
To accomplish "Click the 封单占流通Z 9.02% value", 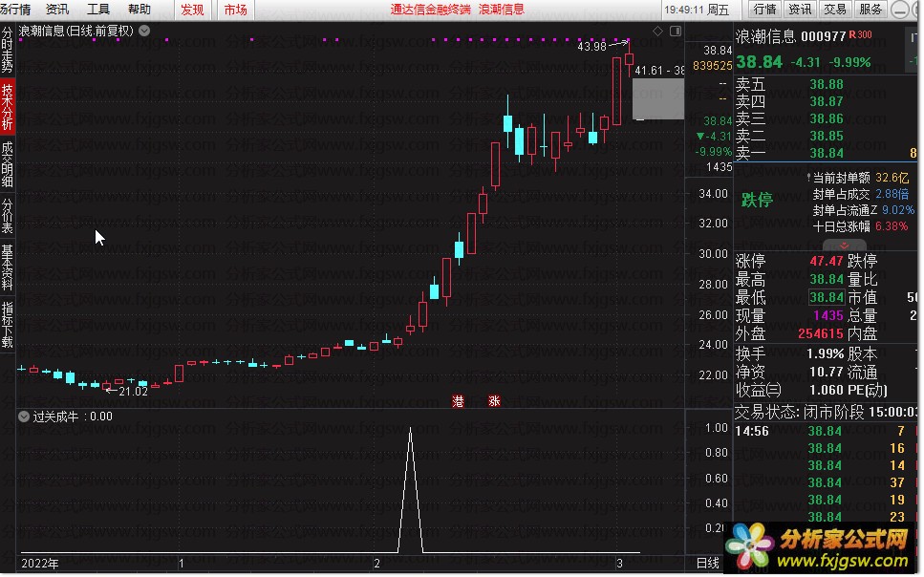I will (898, 210).
